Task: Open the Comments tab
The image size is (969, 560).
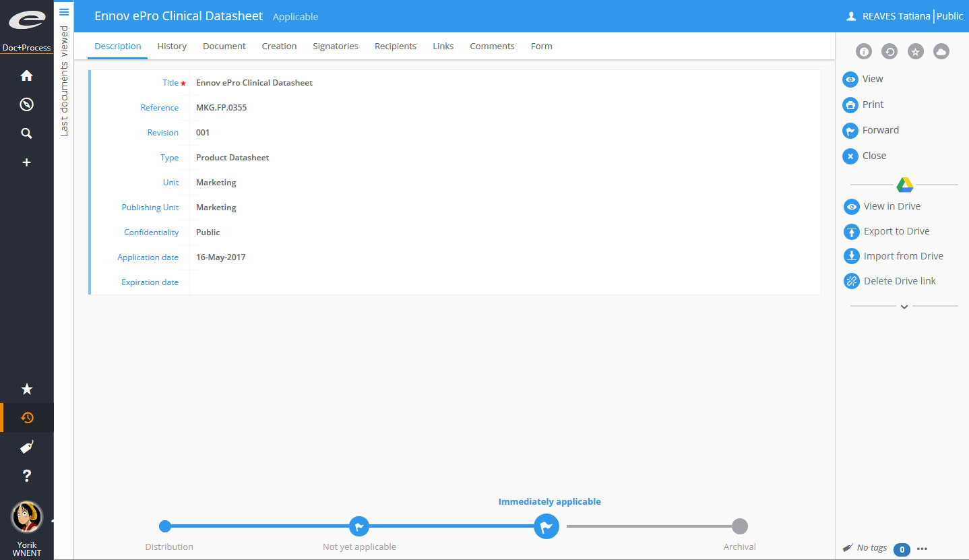Action: coord(492,46)
